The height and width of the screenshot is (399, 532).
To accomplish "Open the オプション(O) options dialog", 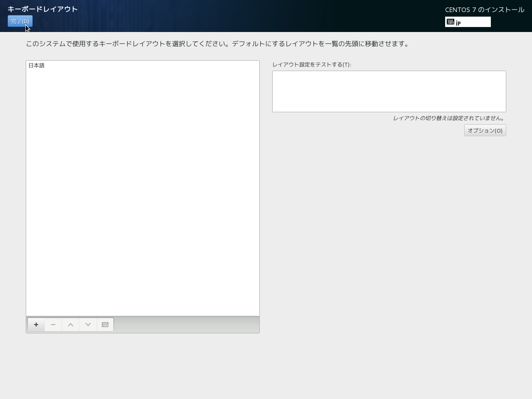I will (x=485, y=131).
